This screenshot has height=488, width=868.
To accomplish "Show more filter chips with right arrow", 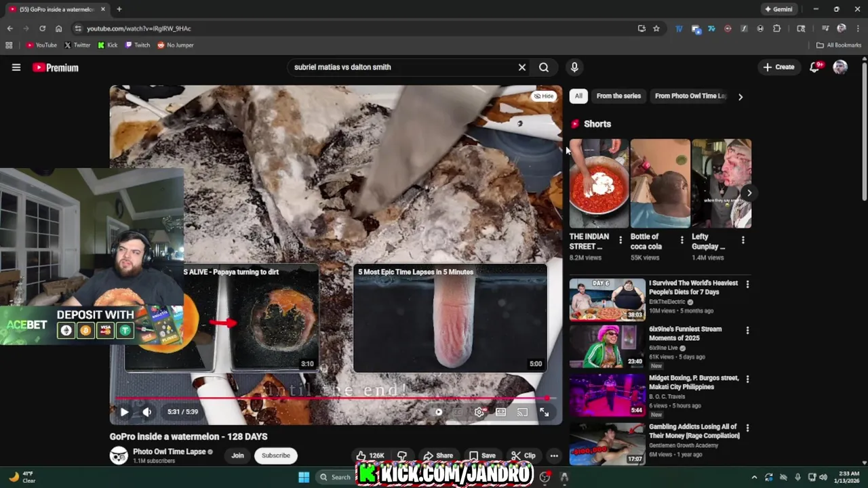I will 741,97.
